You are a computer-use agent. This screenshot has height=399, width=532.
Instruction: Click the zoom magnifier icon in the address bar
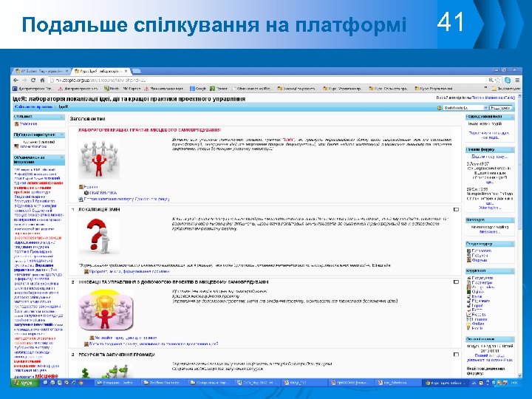coord(491,80)
